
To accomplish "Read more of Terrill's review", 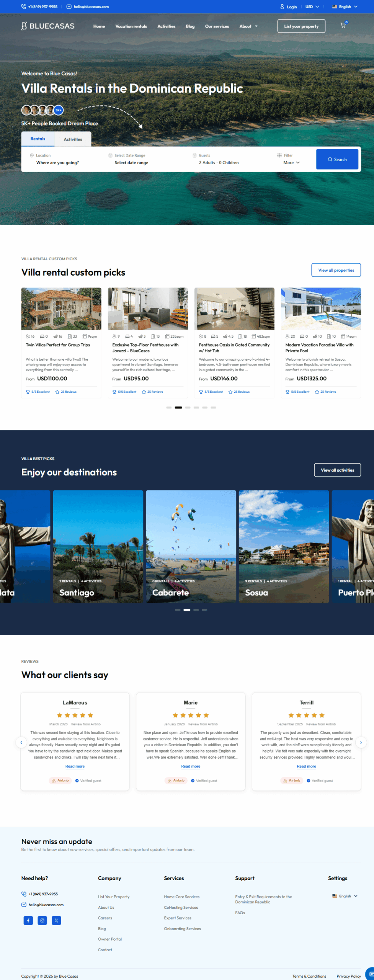I will click(x=306, y=766).
